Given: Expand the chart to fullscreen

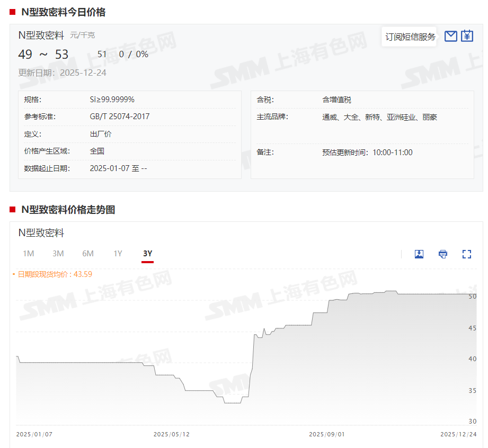Looking at the screenshot, I should [467, 254].
